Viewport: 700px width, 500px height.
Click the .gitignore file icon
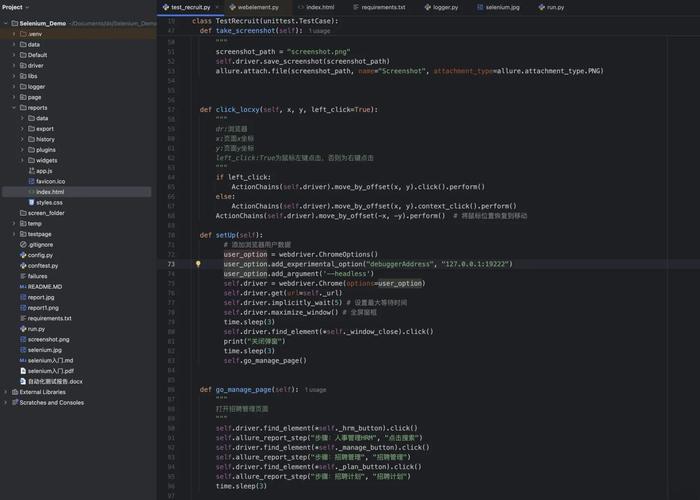(x=22, y=244)
